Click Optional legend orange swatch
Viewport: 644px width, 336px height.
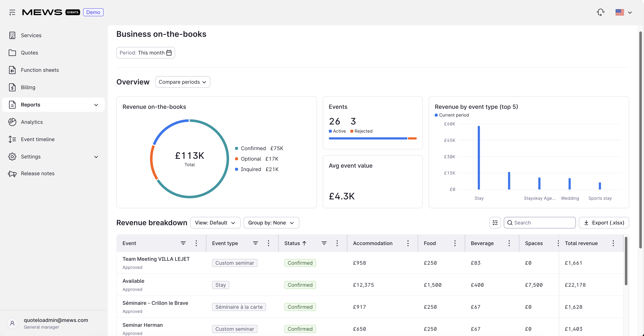[x=237, y=159]
